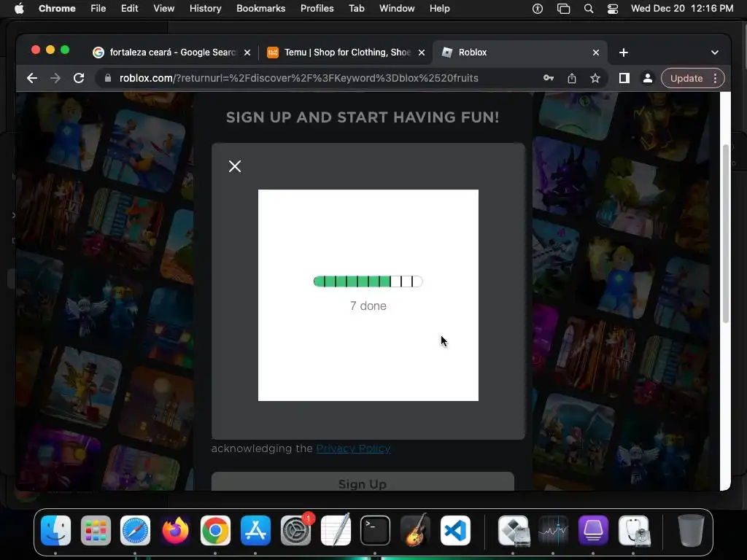Bookmark this tab with the star
The height and width of the screenshot is (560, 747).
pyautogui.click(x=595, y=78)
